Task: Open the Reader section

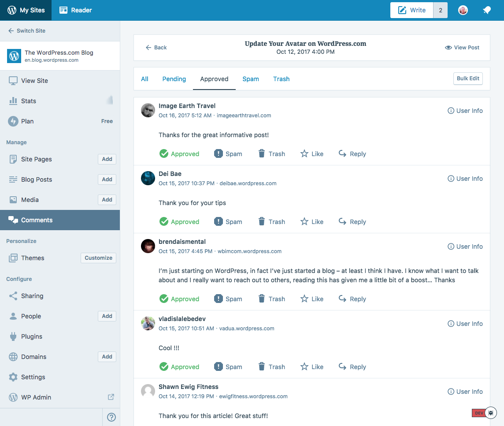Action: [75, 10]
